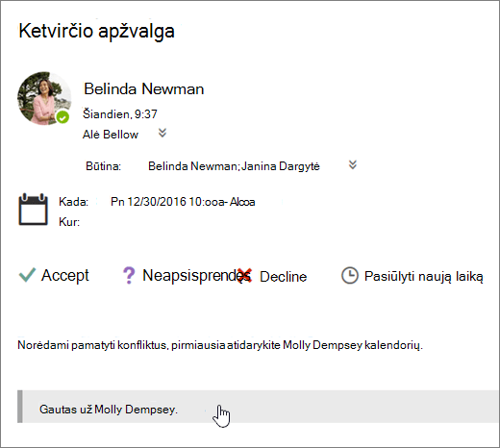Click the clock icon for proposing new time

[x=350, y=276]
